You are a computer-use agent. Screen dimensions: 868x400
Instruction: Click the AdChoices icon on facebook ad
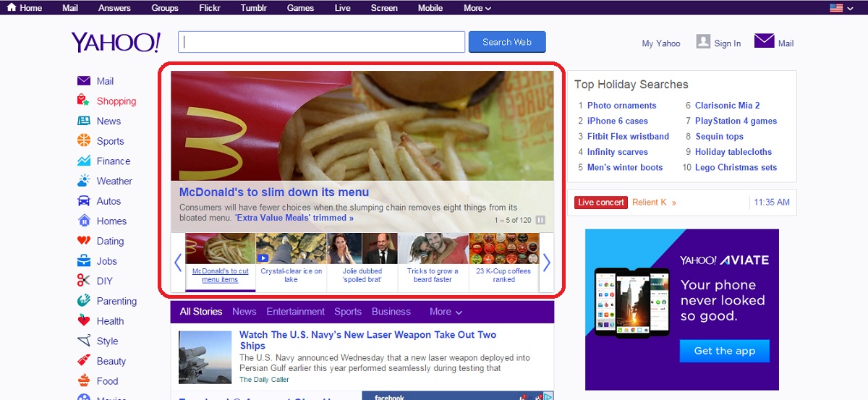pos(548,396)
